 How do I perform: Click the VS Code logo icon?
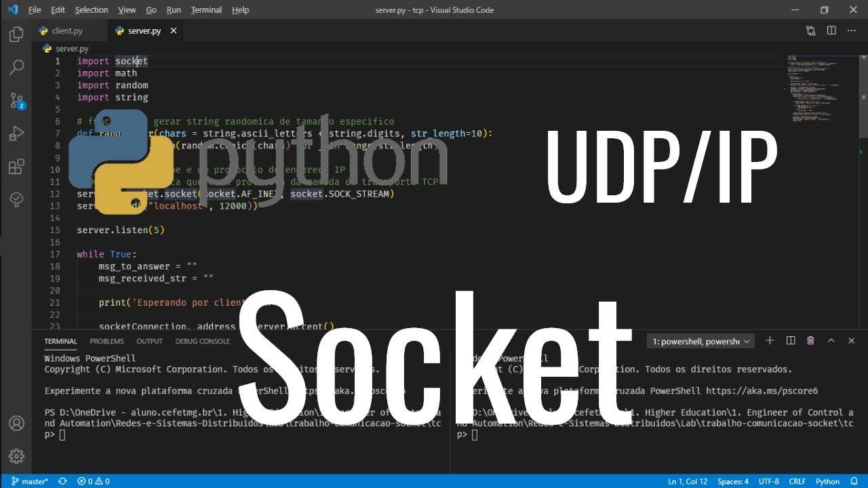pyautogui.click(x=12, y=9)
